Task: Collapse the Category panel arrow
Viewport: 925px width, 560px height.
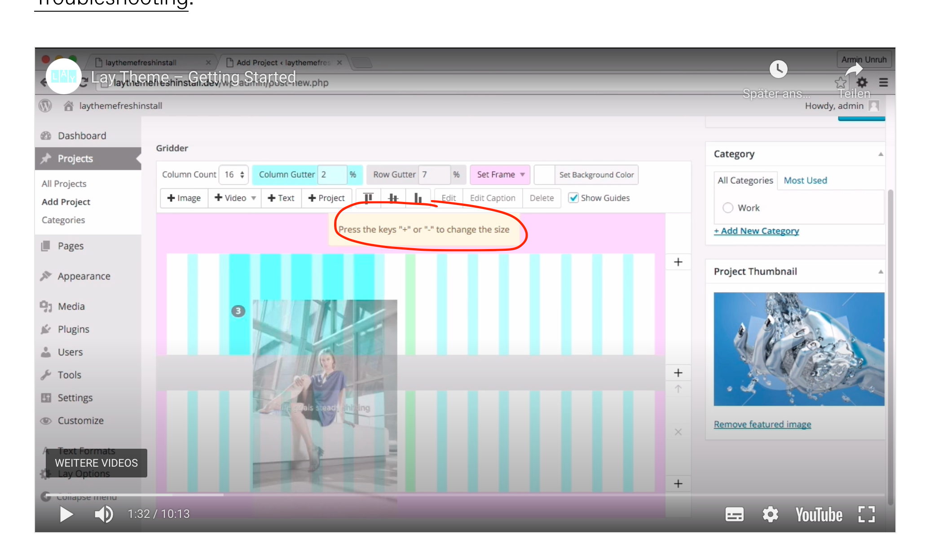Action: tap(881, 154)
